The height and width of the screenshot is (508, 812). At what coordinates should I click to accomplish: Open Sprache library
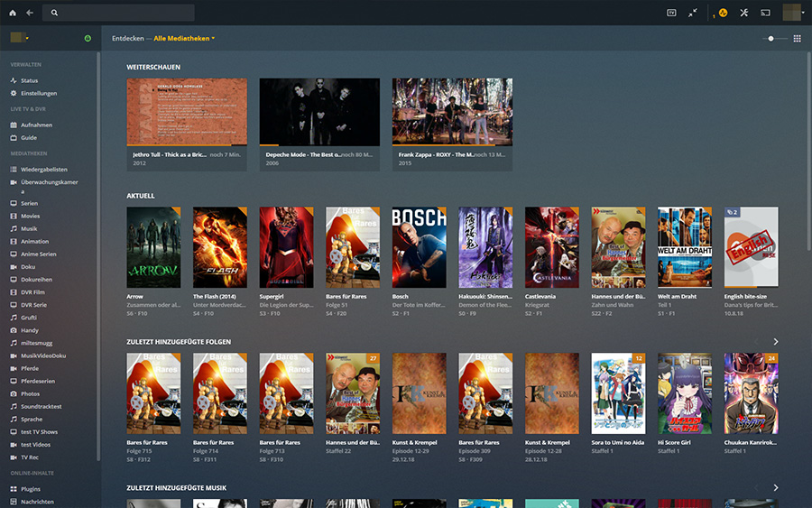point(32,419)
